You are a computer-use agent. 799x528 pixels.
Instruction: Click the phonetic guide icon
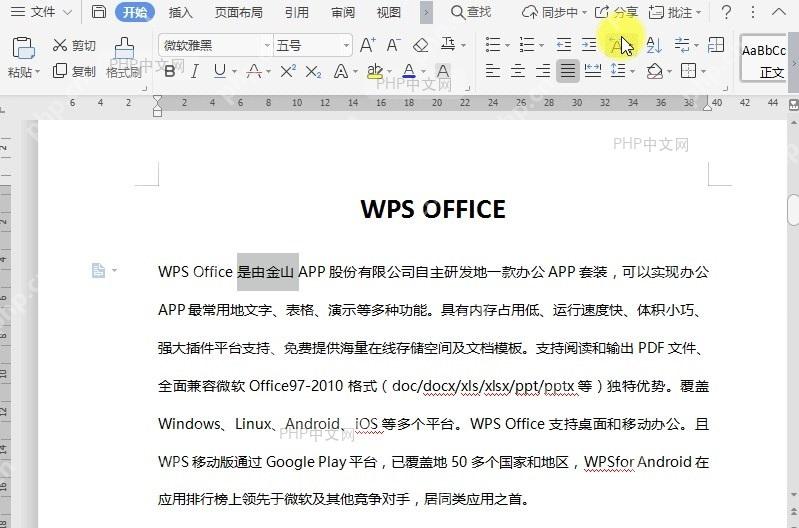[x=448, y=44]
